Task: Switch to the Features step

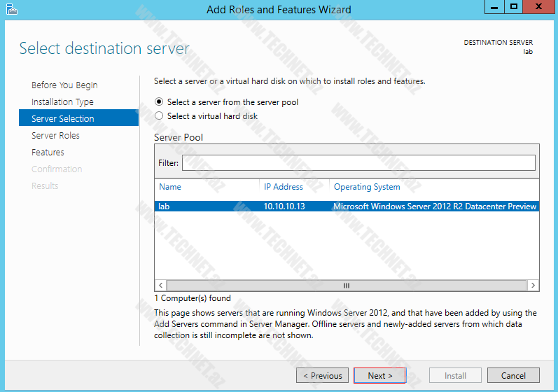Action: pyautogui.click(x=48, y=153)
